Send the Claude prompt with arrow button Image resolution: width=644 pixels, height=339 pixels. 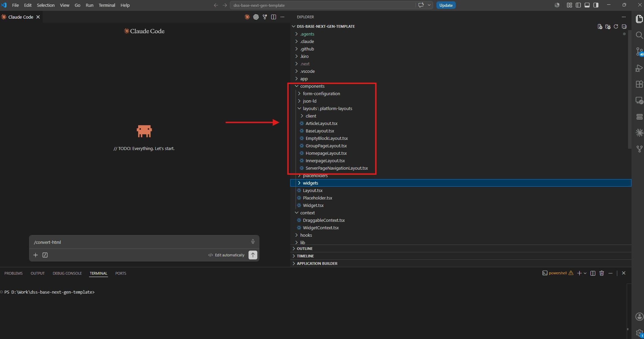click(253, 255)
